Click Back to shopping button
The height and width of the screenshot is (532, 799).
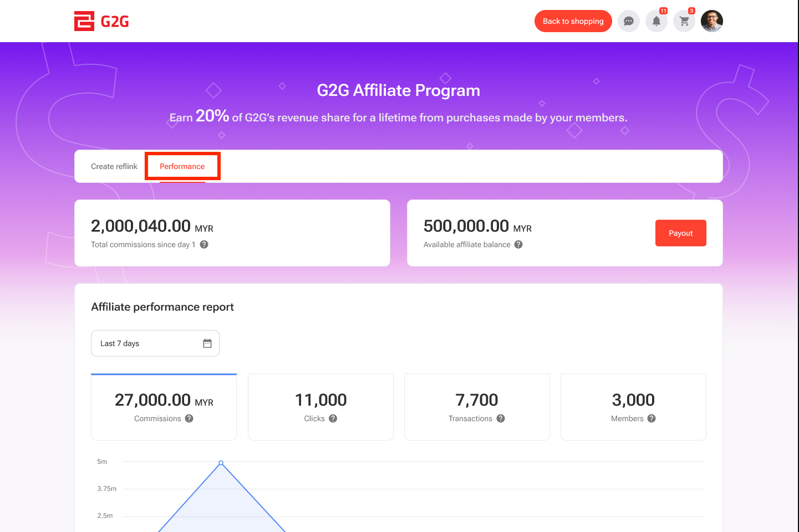coord(573,21)
